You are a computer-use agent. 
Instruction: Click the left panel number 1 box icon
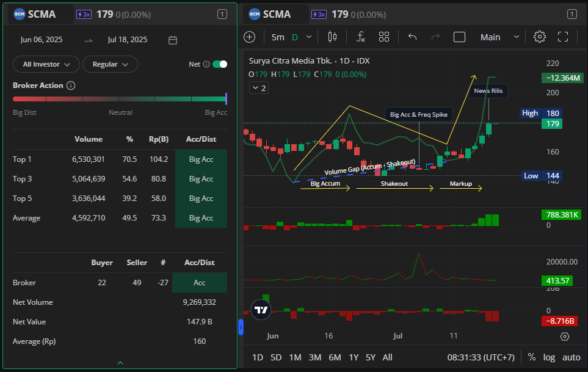[x=222, y=14]
